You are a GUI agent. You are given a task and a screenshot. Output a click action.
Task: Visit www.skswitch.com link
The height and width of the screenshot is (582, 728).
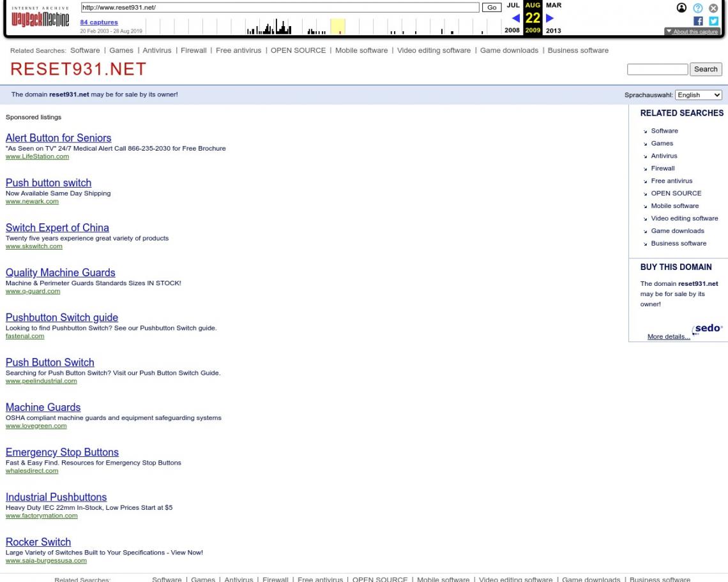pos(34,246)
